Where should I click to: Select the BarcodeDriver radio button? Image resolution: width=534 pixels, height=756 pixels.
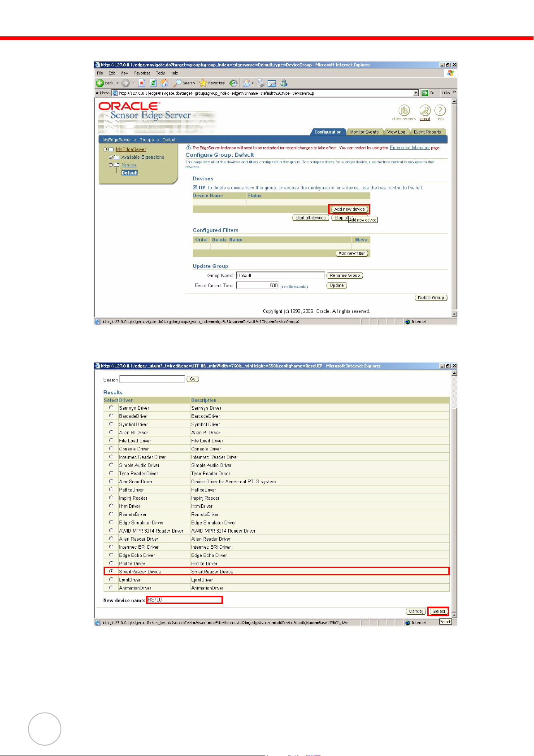(x=111, y=415)
